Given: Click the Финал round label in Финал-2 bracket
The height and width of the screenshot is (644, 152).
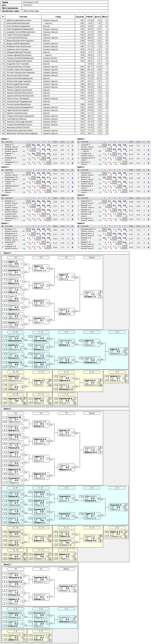Looking at the screenshot, I should (x=92, y=413).
